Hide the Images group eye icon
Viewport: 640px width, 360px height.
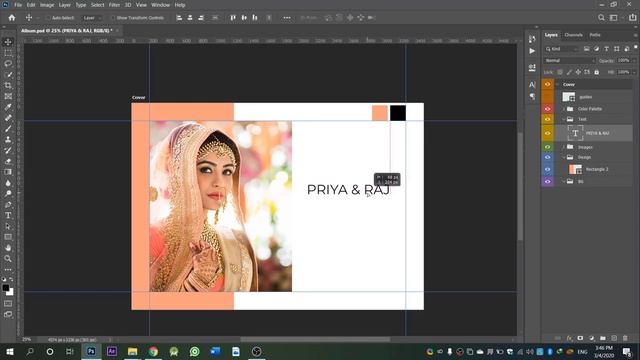[547, 147]
